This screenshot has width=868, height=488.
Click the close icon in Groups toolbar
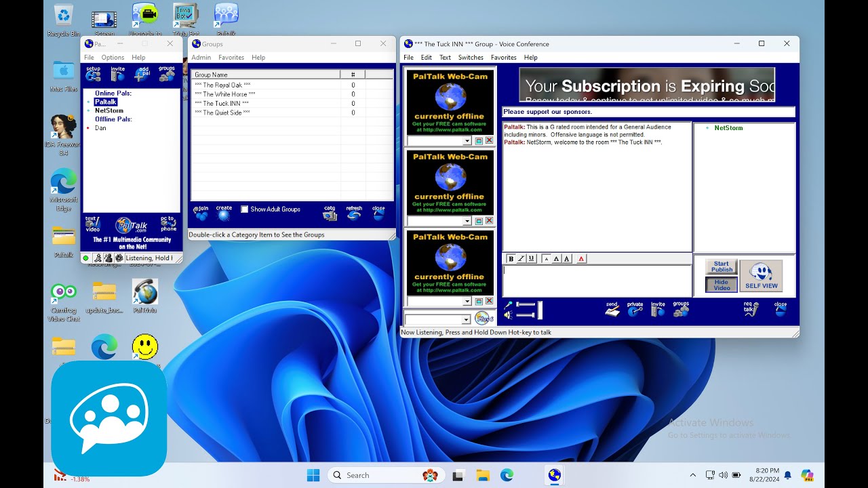[378, 213]
